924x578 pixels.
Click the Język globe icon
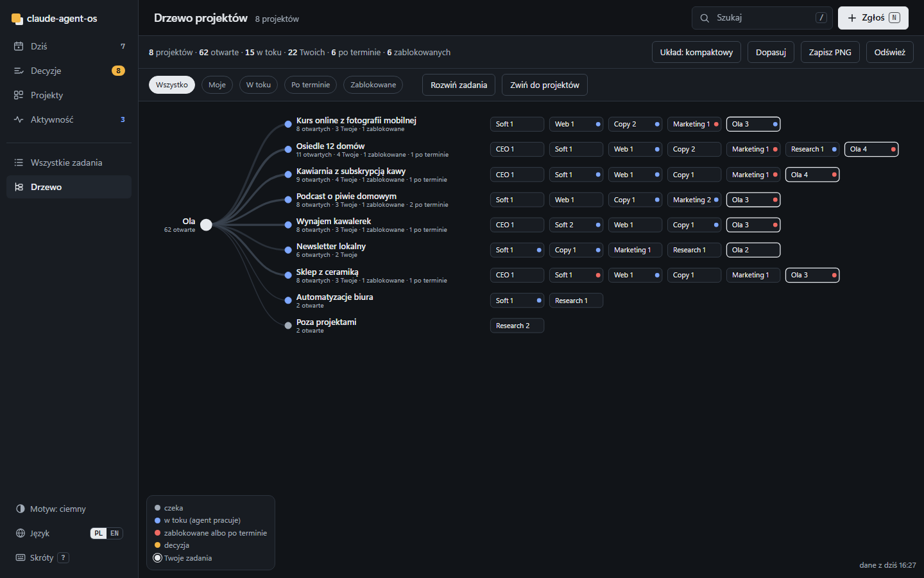pos(21,533)
